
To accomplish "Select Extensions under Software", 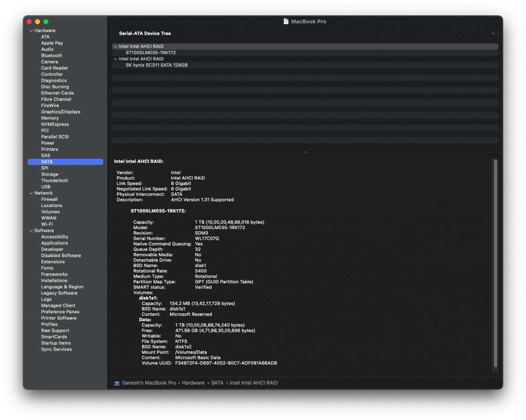I will (53, 262).
